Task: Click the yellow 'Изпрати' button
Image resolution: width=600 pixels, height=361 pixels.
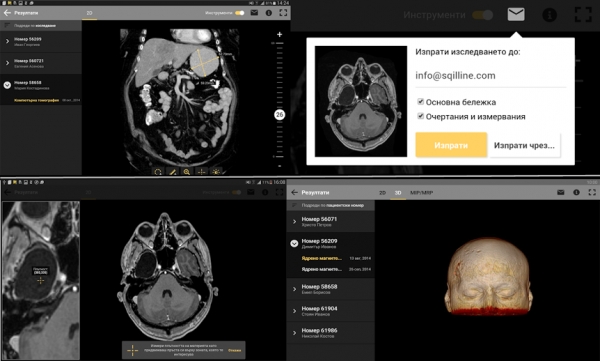Action: (451, 145)
